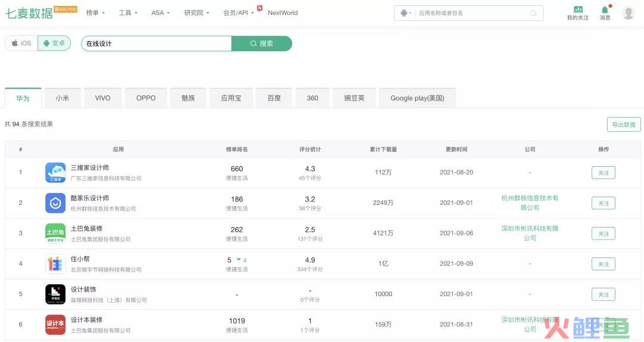The width and height of the screenshot is (644, 342).
Task: Select the 小米 store tab
Action: (x=63, y=98)
